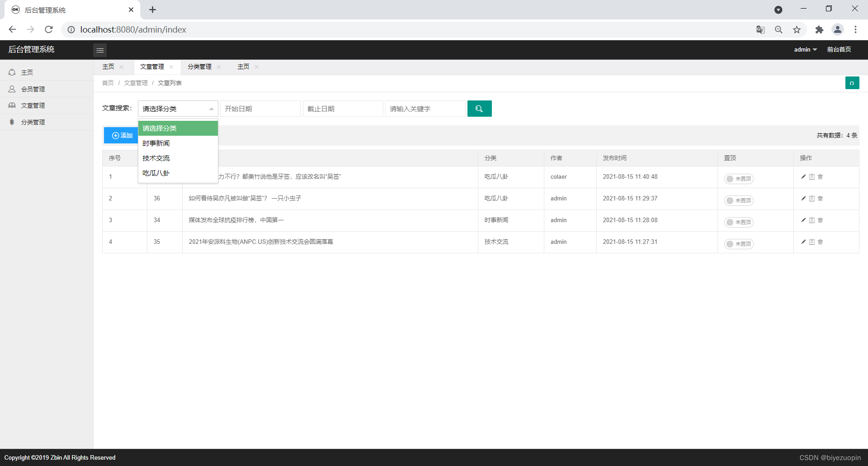The width and height of the screenshot is (868, 466).
Task: Click the 首页 breadcrumb link
Action: pos(108,83)
